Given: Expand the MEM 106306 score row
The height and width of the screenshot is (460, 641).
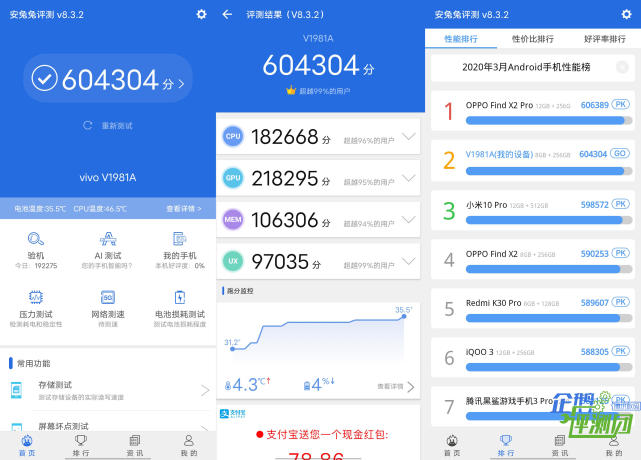Looking at the screenshot, I should point(318,220).
